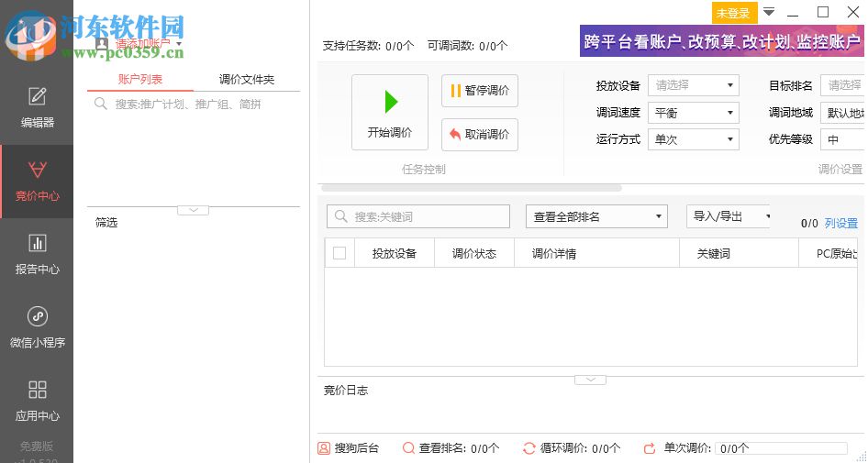Screen dimensions: 868x463
Task: Click the 取消调价 cancel button
Action: (x=479, y=135)
